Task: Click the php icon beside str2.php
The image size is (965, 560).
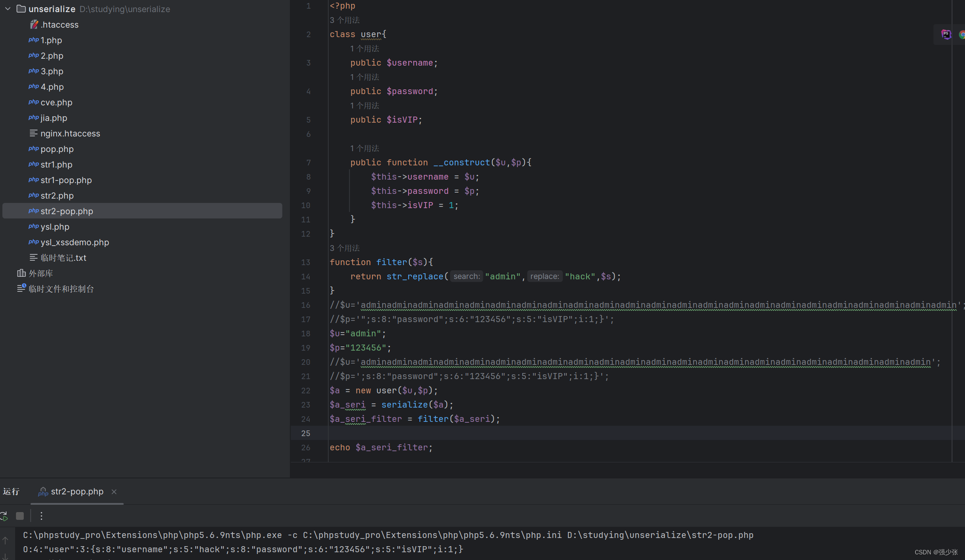Action: pos(34,195)
